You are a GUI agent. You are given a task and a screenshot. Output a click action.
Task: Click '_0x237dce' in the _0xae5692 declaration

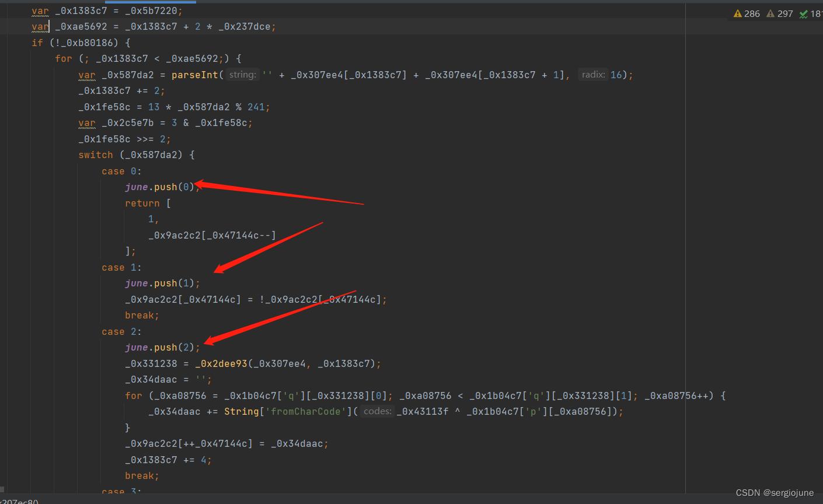click(245, 27)
